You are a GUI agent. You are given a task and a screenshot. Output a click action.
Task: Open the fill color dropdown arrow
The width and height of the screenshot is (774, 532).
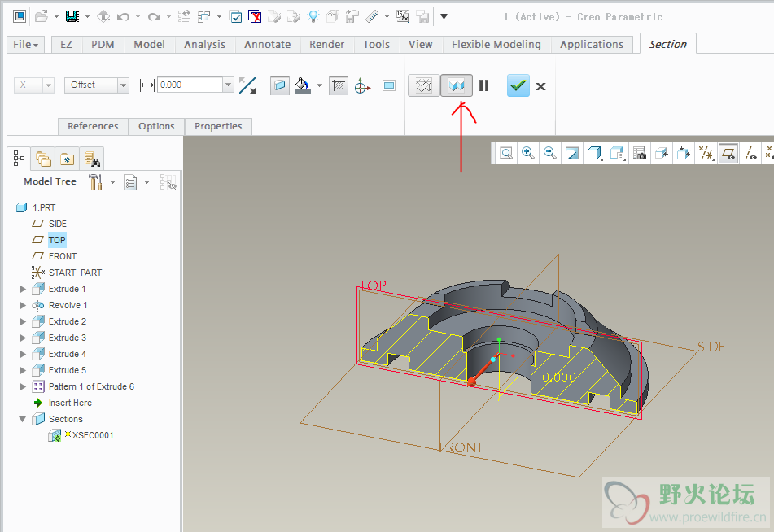tap(319, 86)
